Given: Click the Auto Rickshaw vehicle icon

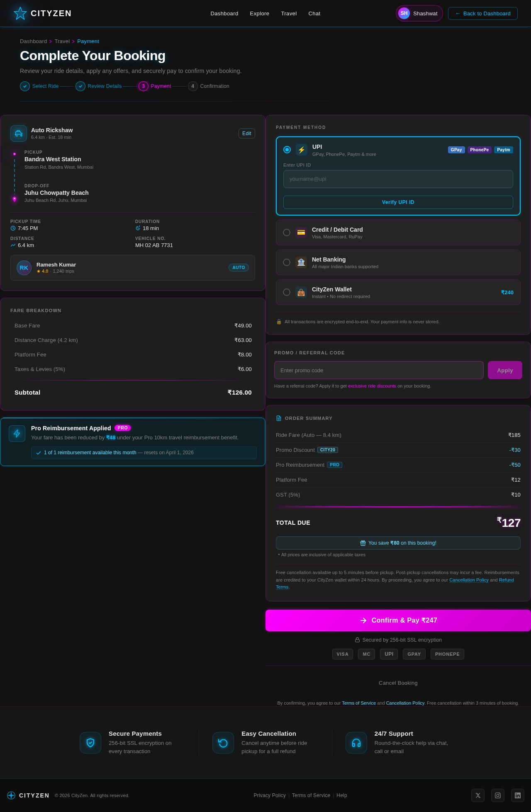Looking at the screenshot, I should [x=19, y=133].
